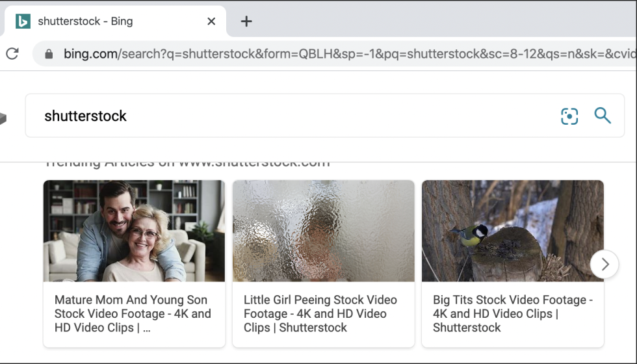Open the third card's Stock Video Footage title
Screen dimensions: 637x364
[513, 313]
